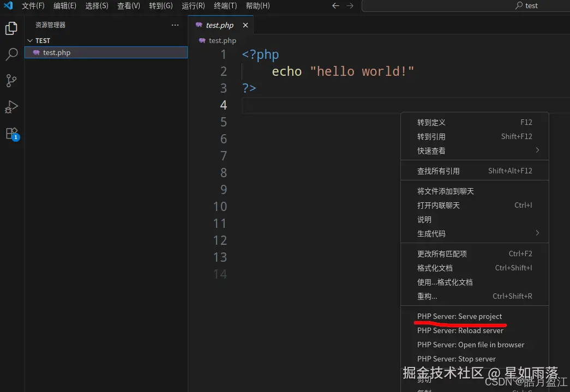Go back with the left arrow
The height and width of the screenshot is (392, 570).
coord(335,5)
